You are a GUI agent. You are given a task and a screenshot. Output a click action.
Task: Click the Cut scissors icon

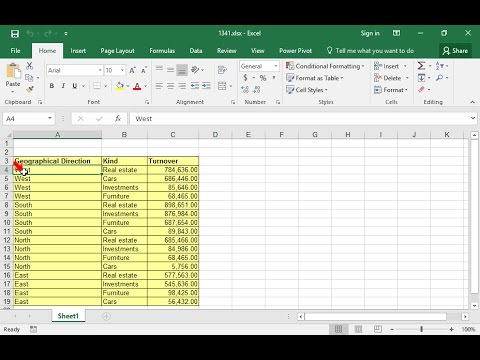[x=30, y=65]
